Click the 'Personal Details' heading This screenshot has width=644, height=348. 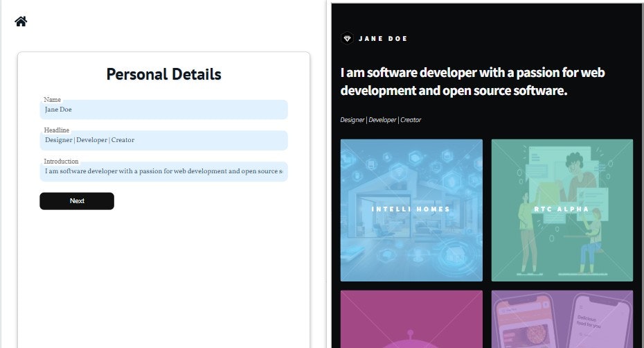tap(163, 74)
